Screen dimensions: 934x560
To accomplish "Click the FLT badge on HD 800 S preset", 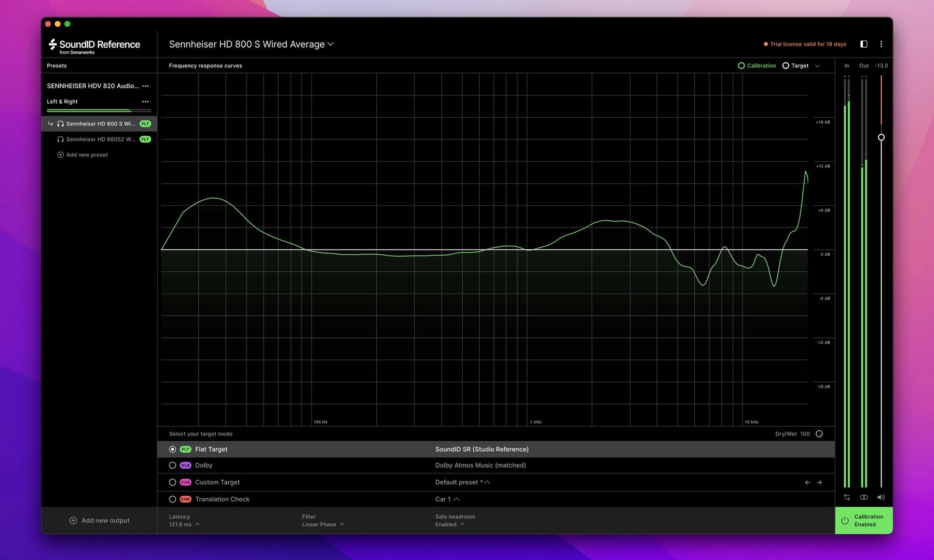I will [x=145, y=124].
